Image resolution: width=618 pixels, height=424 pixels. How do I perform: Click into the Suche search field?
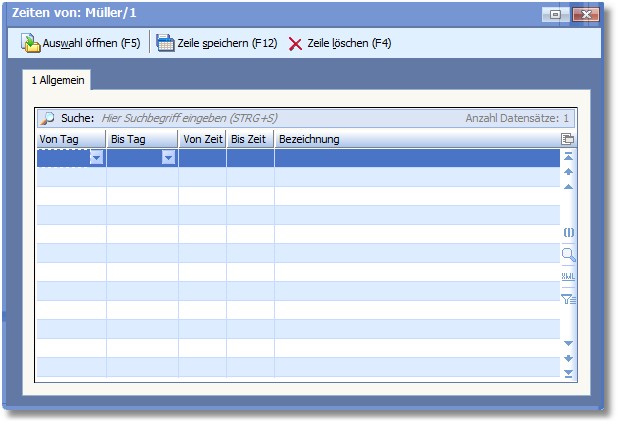[270, 118]
